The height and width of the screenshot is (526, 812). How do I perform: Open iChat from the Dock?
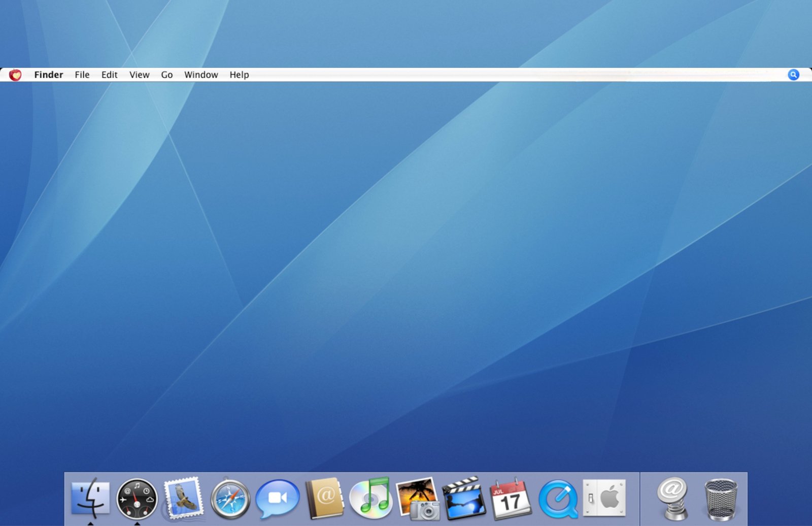[x=277, y=499]
